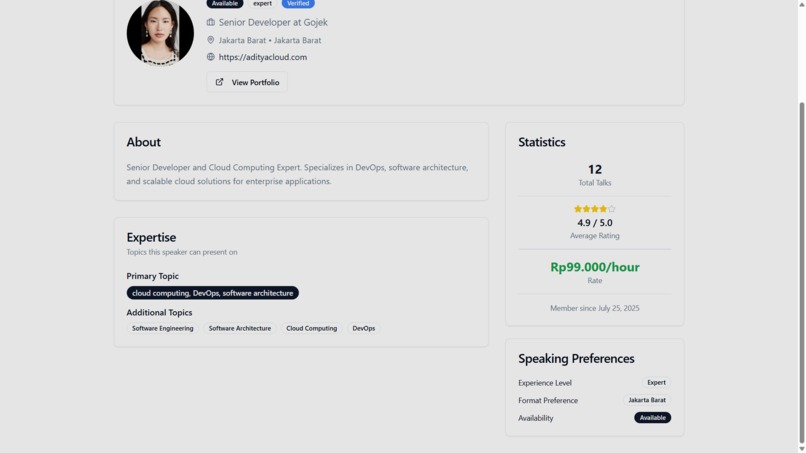Screen dimensions: 806x453
Task: Click the globe icon next to website
Action: 211,57
